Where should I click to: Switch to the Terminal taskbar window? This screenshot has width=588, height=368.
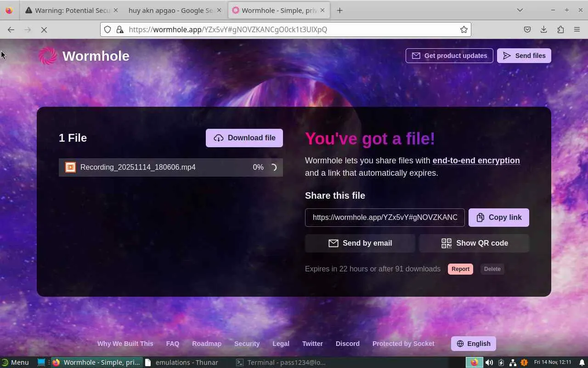[280, 362]
